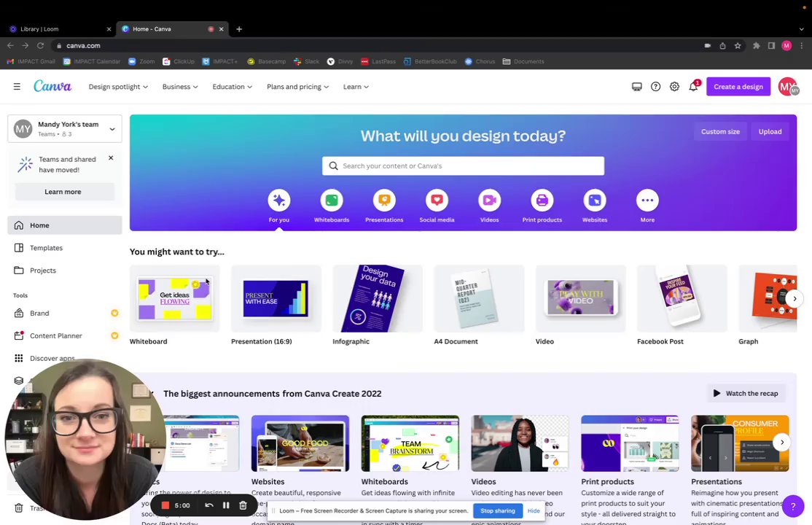The height and width of the screenshot is (525, 812).
Task: Expand the Business menu
Action: 180,87
